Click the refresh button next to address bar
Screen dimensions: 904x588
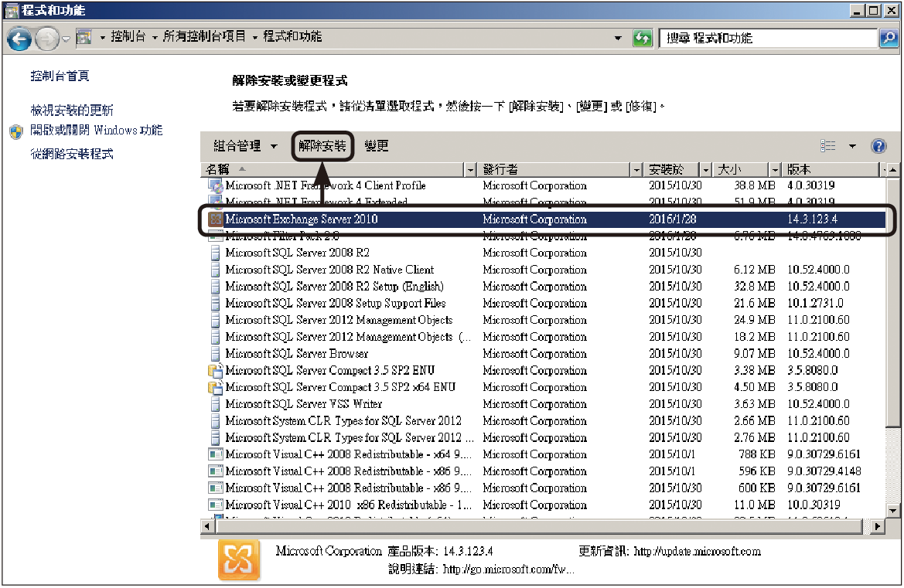642,38
